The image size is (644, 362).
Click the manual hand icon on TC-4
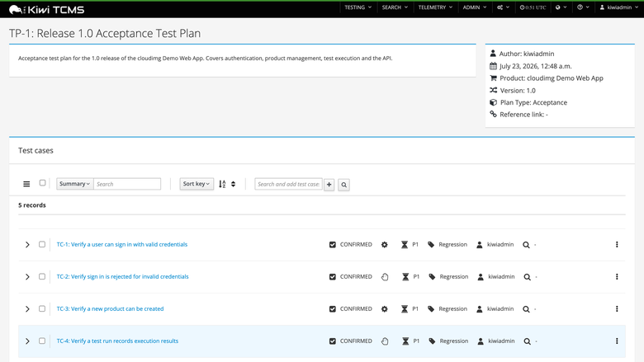385,341
